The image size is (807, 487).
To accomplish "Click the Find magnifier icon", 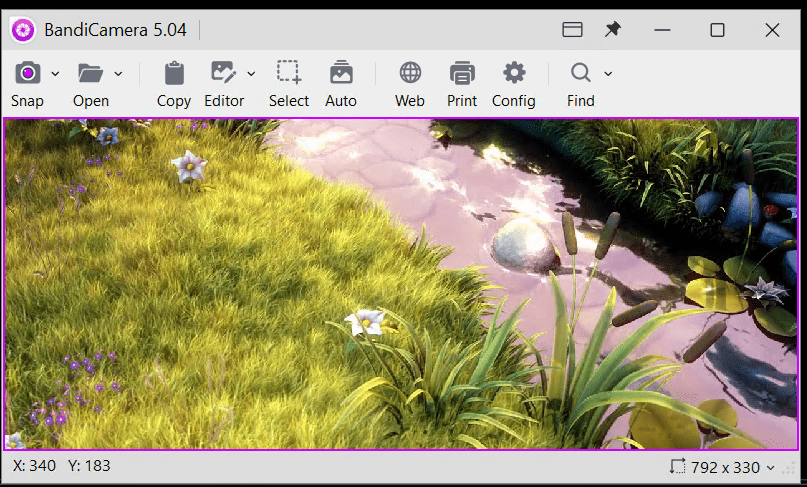I will [581, 73].
